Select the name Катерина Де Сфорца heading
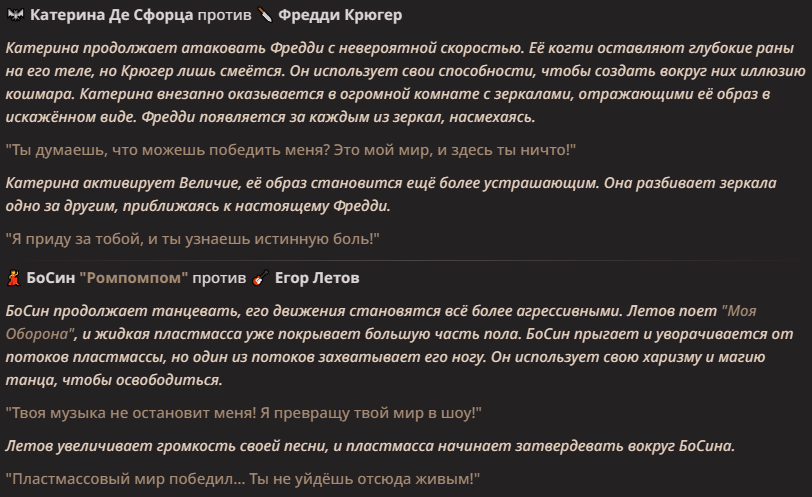This screenshot has width=812, height=497. point(111,15)
